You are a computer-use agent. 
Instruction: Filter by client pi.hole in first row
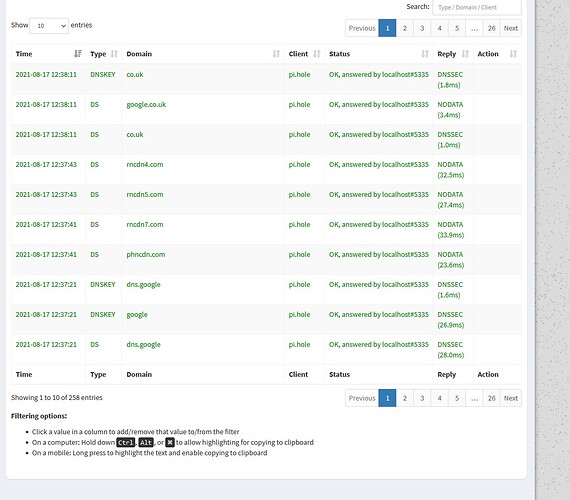click(299, 75)
